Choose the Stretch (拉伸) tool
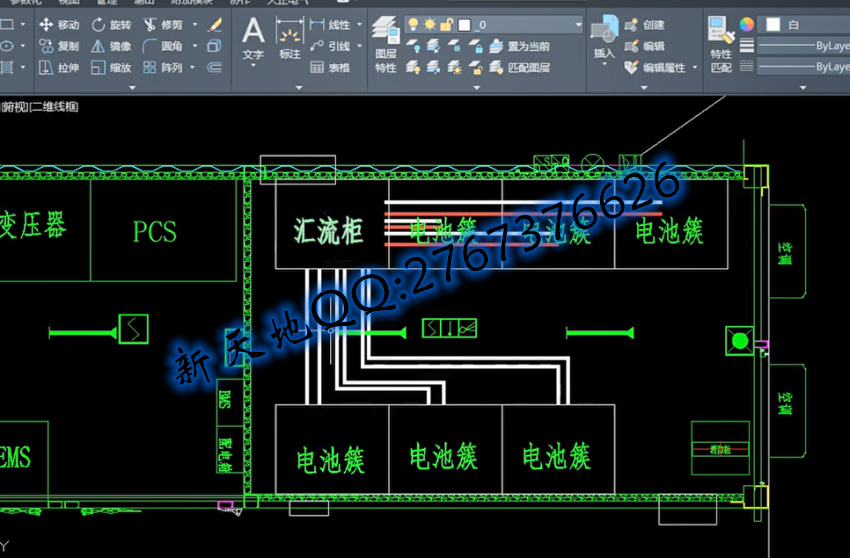 59,68
